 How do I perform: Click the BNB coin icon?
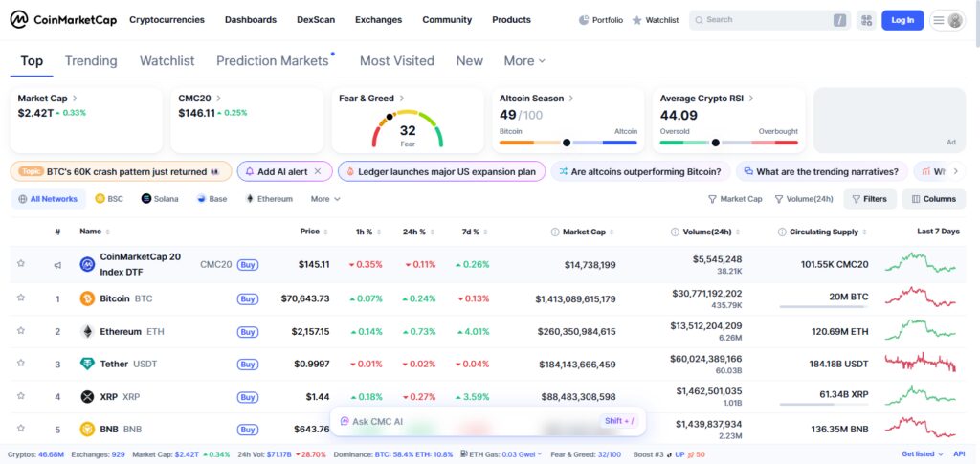(x=87, y=429)
